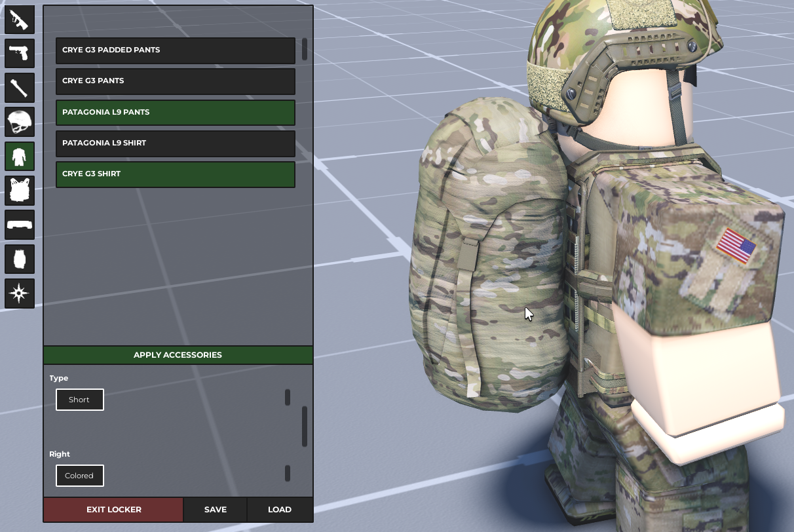Open the starburst special category icon
Screen dimensions: 794x532
point(20,293)
